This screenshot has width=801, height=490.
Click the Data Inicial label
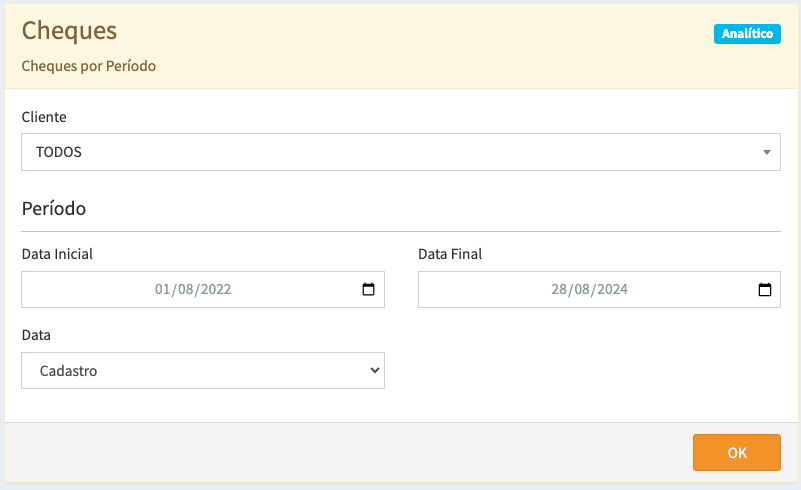tap(57, 254)
